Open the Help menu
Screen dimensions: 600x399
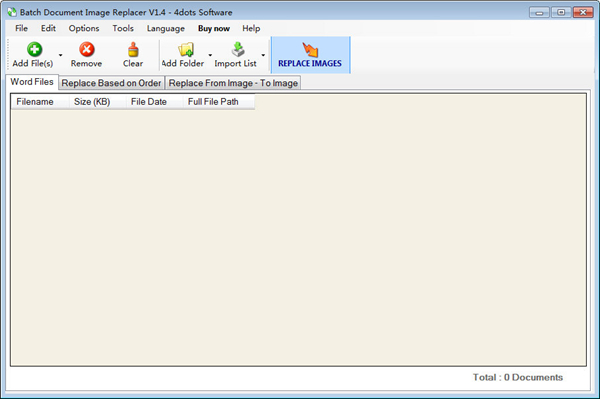tap(251, 28)
